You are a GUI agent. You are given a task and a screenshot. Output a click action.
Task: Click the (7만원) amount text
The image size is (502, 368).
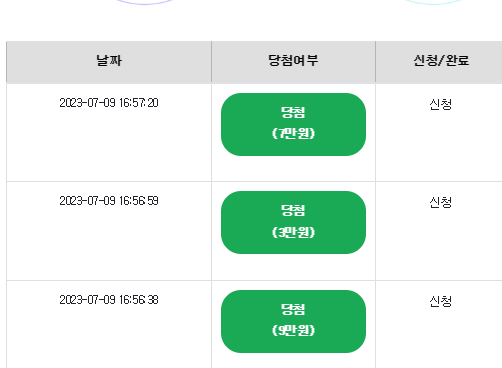(293, 133)
